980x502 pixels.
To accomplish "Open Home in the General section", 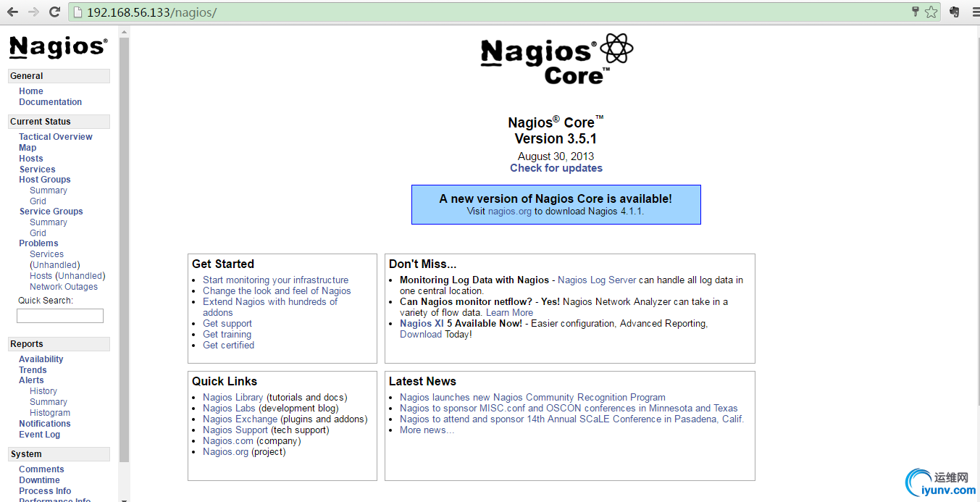I will click(x=31, y=91).
